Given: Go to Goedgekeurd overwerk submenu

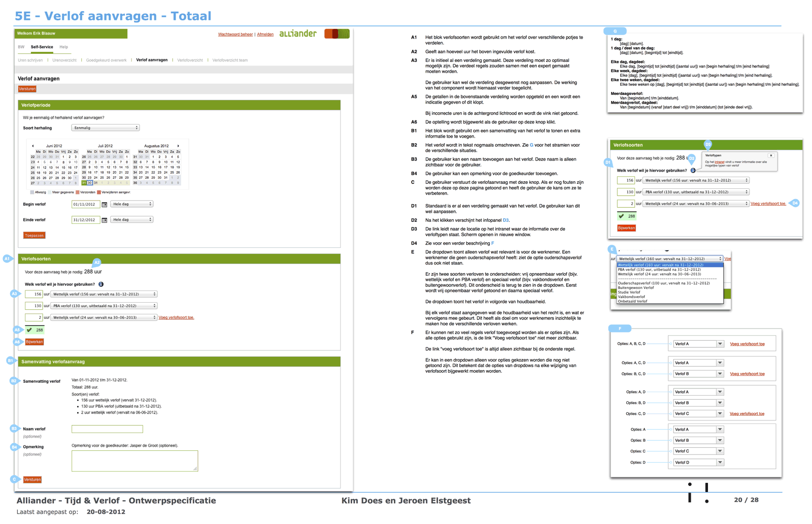Looking at the screenshot, I should pyautogui.click(x=106, y=60).
